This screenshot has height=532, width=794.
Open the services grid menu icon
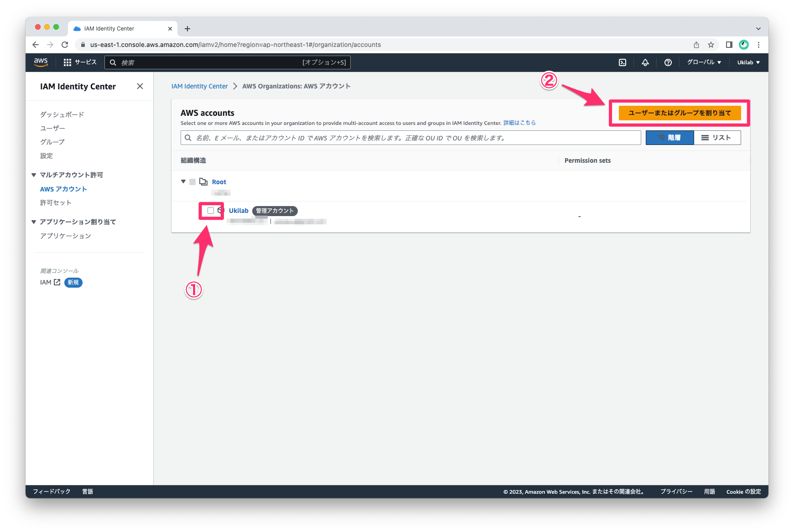67,62
